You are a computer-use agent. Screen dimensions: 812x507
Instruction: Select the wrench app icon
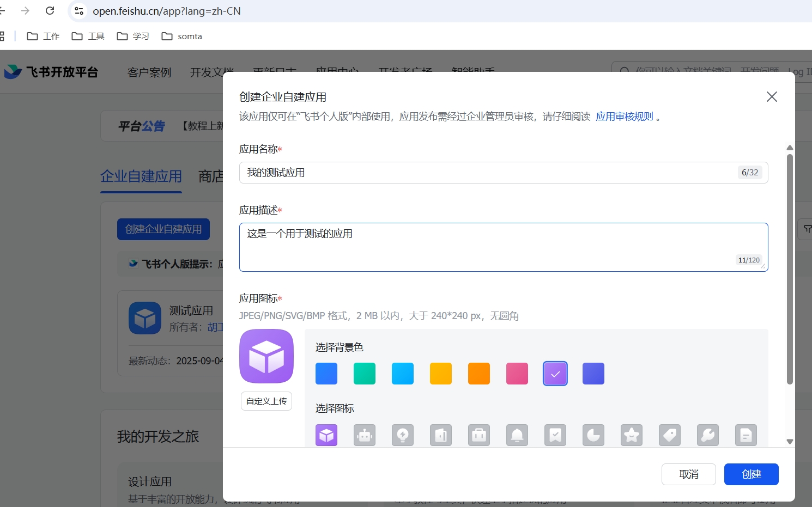[x=708, y=435]
